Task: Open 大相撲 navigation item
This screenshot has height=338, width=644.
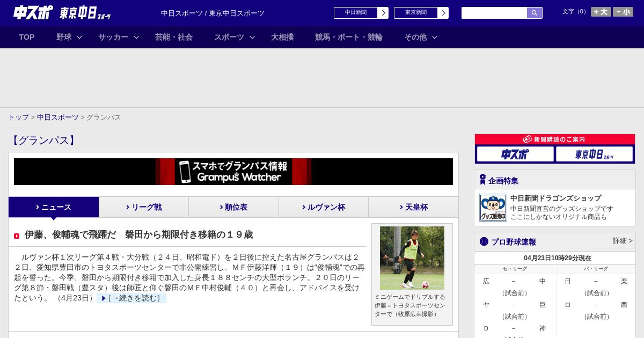Action: pos(282,37)
